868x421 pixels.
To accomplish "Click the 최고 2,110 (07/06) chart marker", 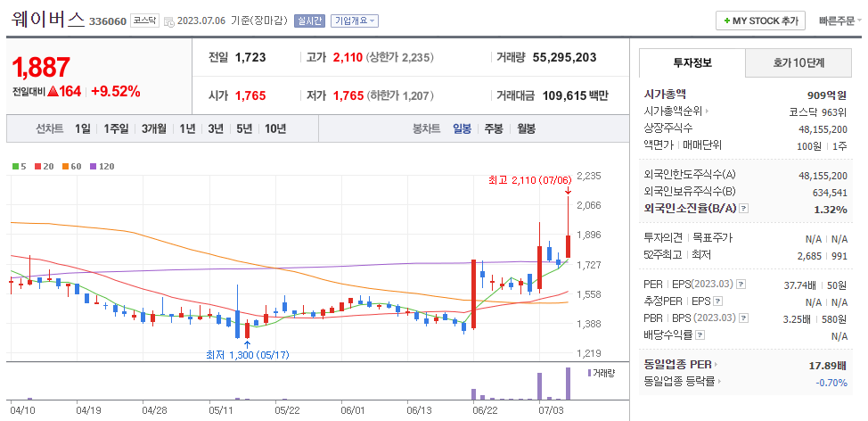I will (x=529, y=180).
